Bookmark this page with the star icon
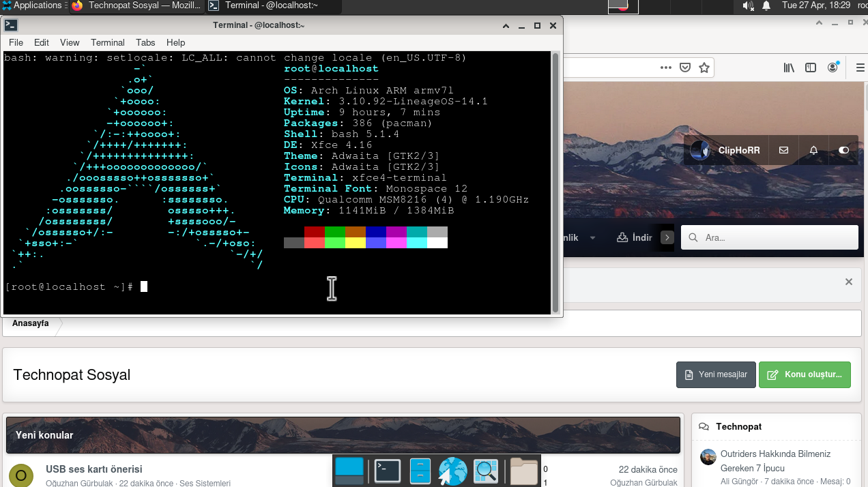The image size is (868, 487). (704, 68)
